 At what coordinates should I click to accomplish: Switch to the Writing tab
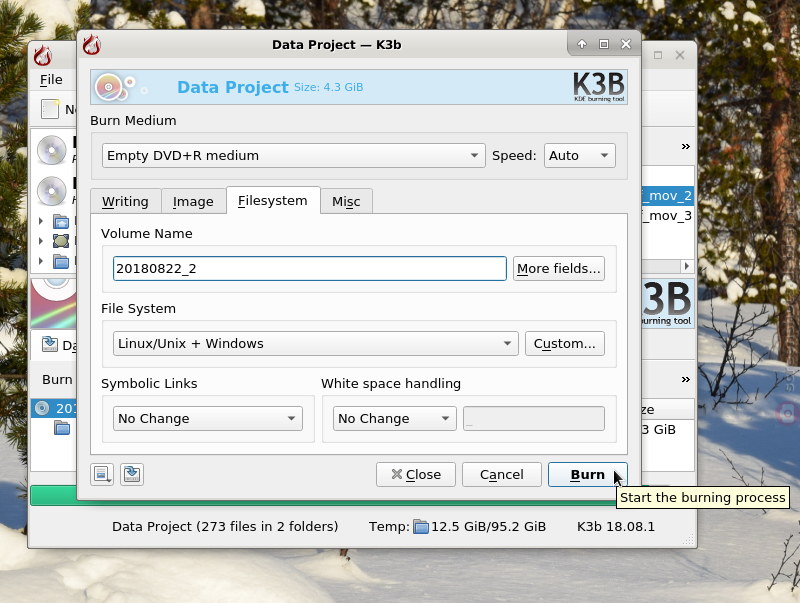click(x=126, y=201)
